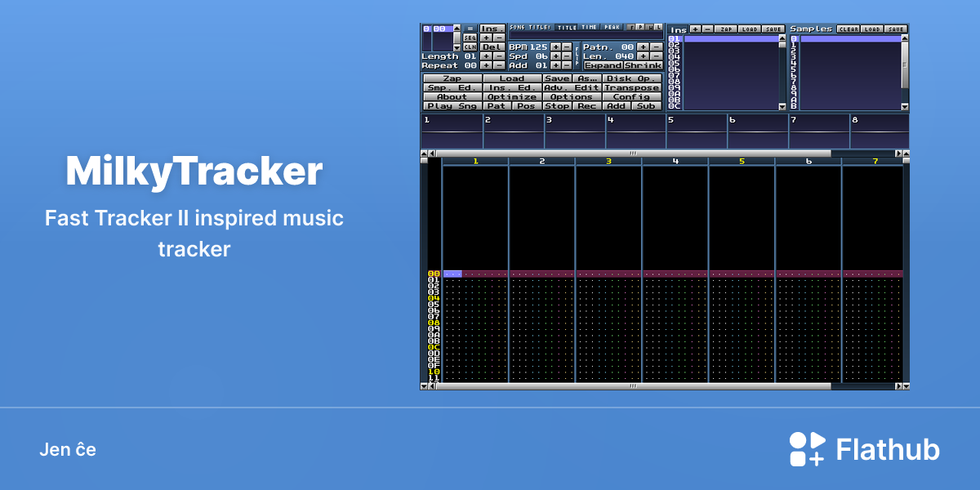Decrease pattern Len. with its minus button
The height and width of the screenshot is (490, 980).
point(657,56)
